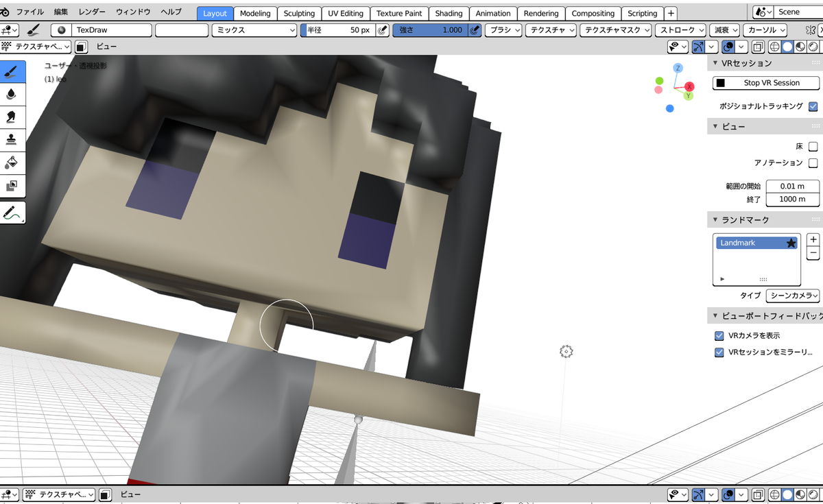The width and height of the screenshot is (823, 504).
Task: Click the red X axis on navigation gizmo
Action: pos(689,86)
